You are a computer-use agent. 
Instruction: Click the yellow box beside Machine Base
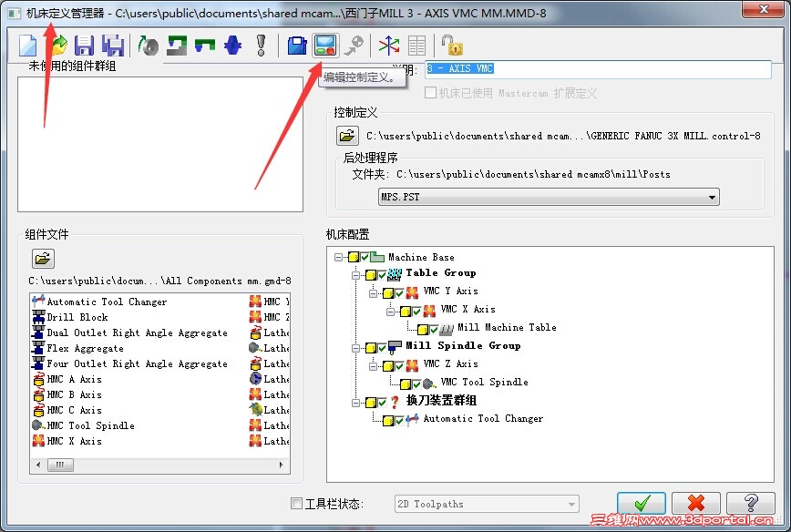click(354, 257)
